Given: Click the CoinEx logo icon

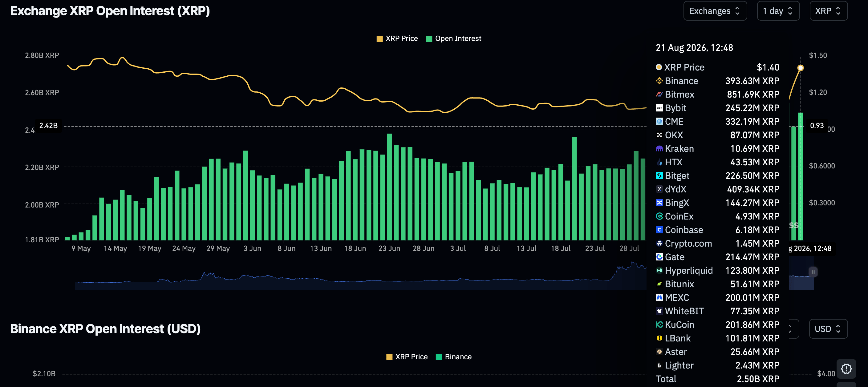Looking at the screenshot, I should pos(659,216).
